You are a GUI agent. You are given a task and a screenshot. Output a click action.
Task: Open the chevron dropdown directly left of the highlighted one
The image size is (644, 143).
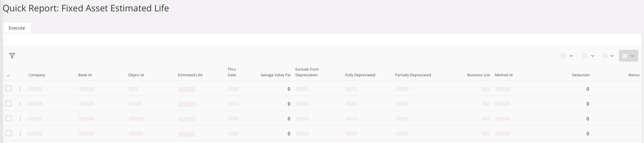608,56
